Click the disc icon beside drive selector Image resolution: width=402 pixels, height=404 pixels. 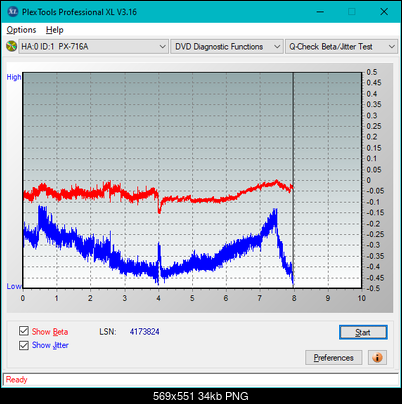[11, 46]
